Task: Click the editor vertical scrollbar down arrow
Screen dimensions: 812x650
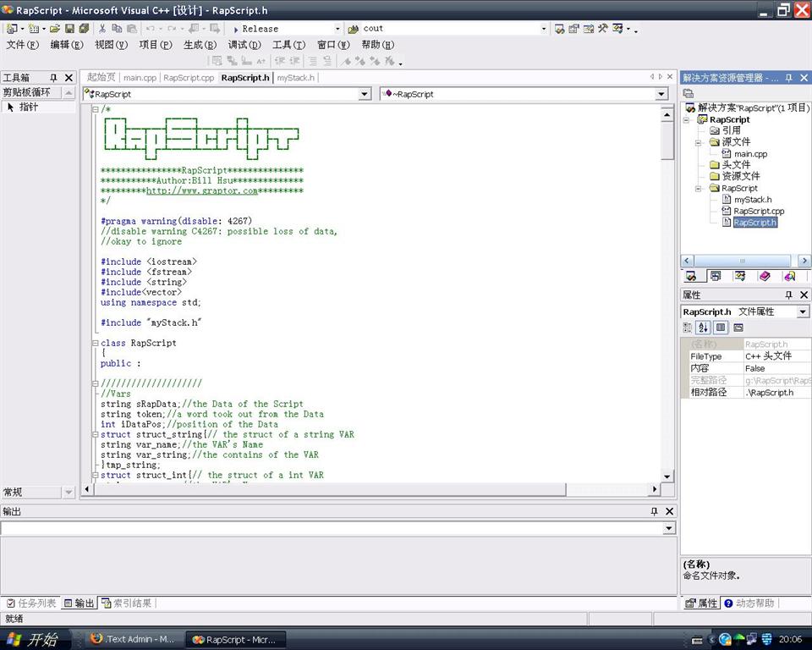Action: (x=667, y=476)
